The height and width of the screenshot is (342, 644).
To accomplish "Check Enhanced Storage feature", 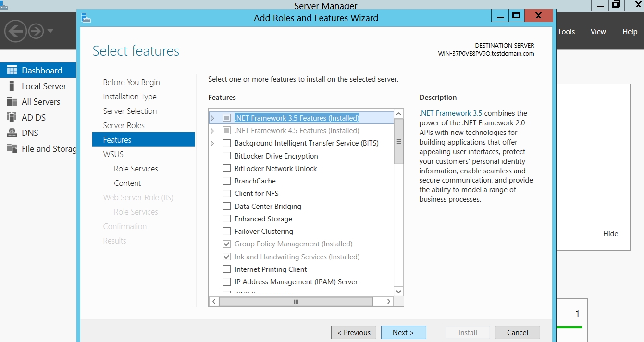I will tap(226, 219).
